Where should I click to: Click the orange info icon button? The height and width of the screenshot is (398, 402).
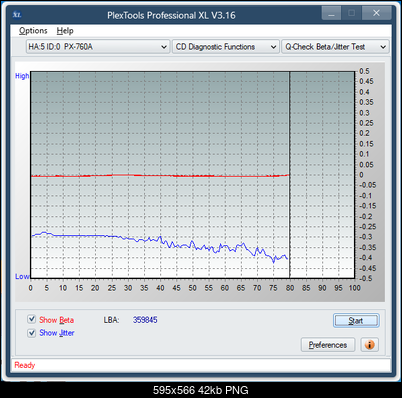369,345
